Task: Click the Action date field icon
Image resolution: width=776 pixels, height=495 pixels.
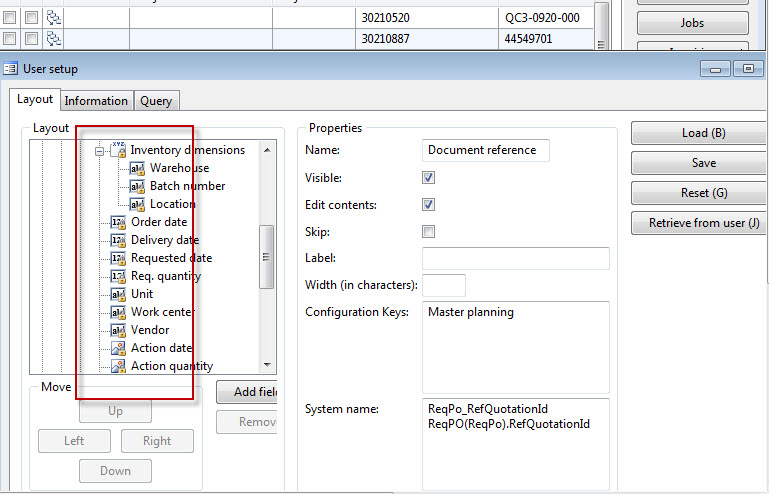Action: pos(118,348)
